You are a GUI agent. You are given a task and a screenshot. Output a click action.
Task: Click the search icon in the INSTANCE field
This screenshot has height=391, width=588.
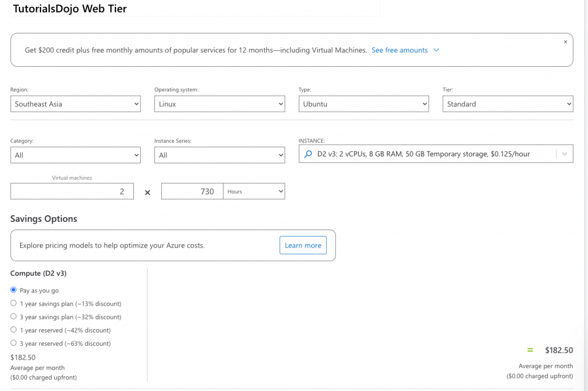click(x=307, y=153)
